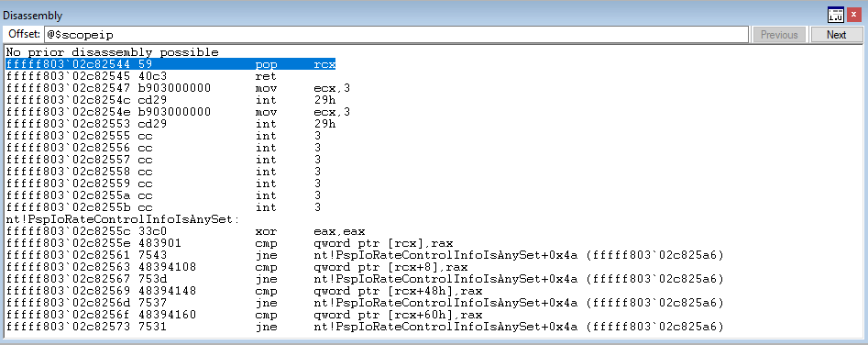Select int 29h line at 02c8254c
This screenshot has width=868, height=345.
(170, 100)
